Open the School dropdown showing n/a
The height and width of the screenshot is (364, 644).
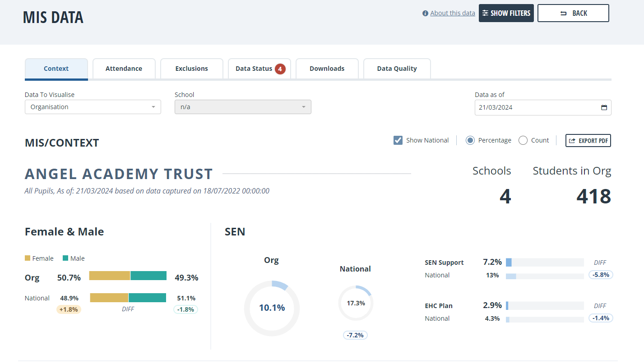point(243,107)
